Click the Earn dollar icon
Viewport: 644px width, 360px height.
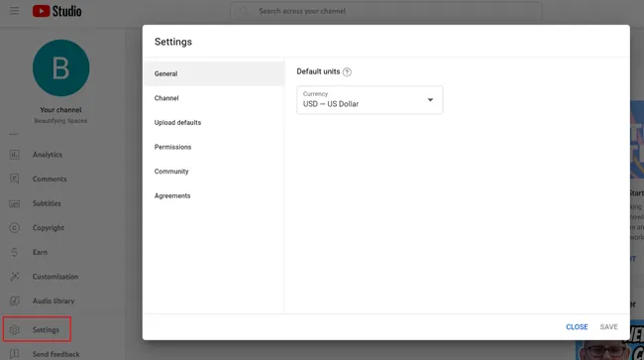point(15,252)
